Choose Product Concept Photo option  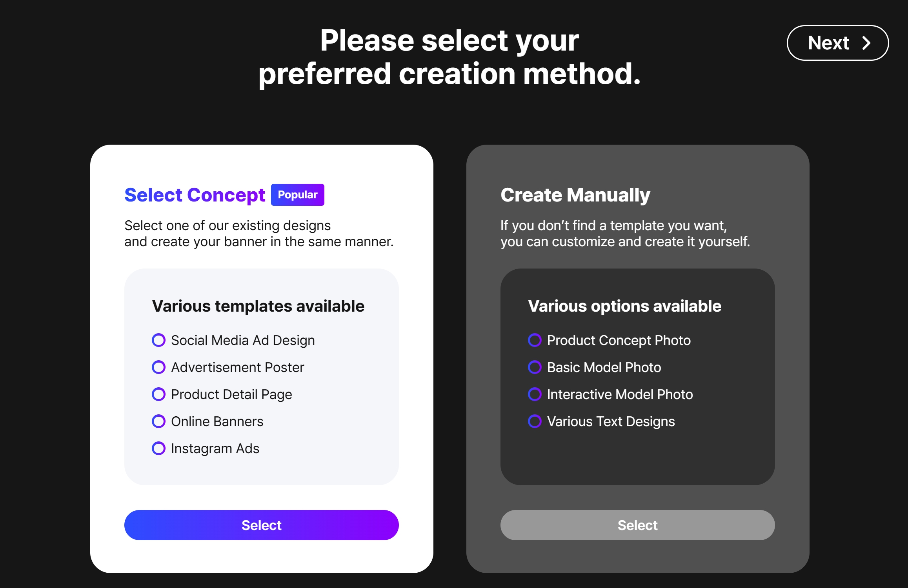(535, 340)
